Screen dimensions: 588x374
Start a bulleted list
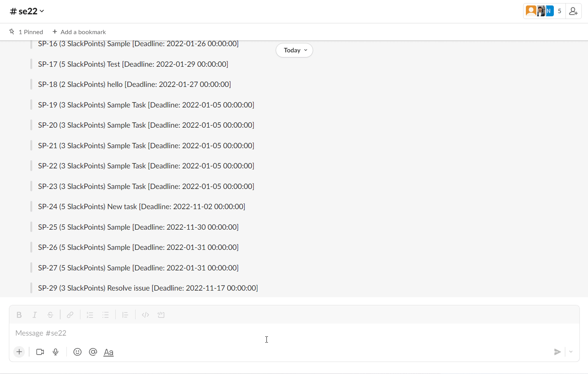105,315
